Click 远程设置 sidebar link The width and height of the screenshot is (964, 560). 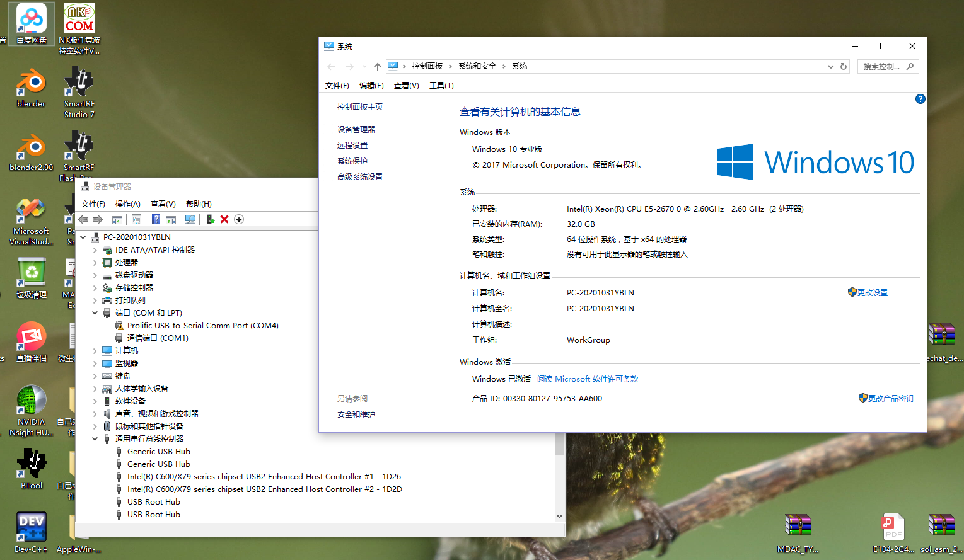pyautogui.click(x=352, y=146)
